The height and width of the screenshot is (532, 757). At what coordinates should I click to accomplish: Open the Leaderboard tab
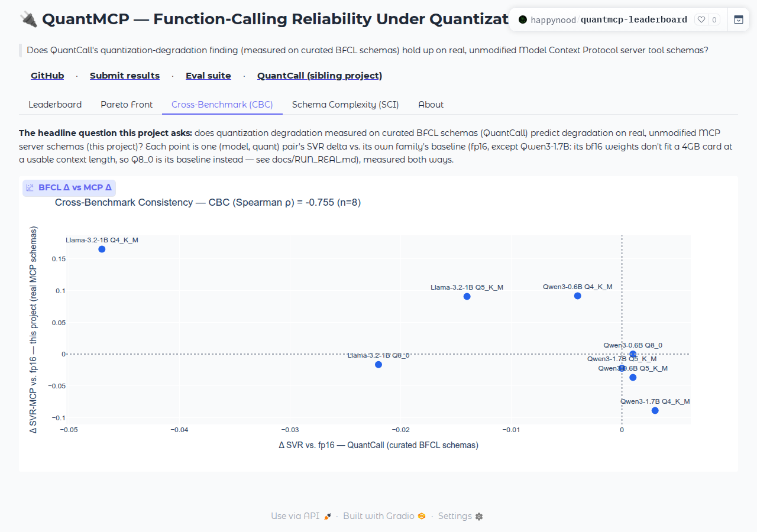pyautogui.click(x=55, y=105)
